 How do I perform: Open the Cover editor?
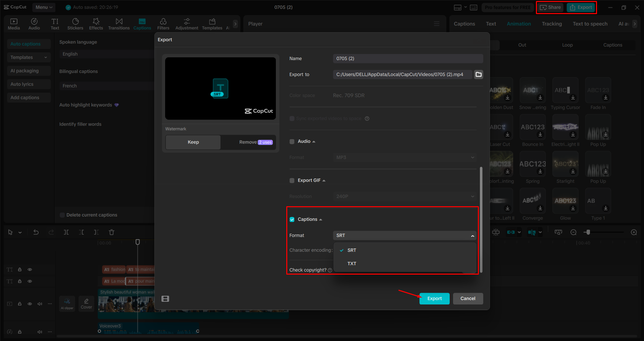click(86, 303)
